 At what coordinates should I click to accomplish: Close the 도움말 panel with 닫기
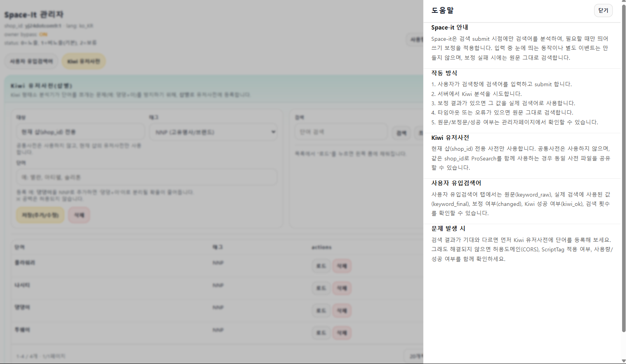click(603, 10)
